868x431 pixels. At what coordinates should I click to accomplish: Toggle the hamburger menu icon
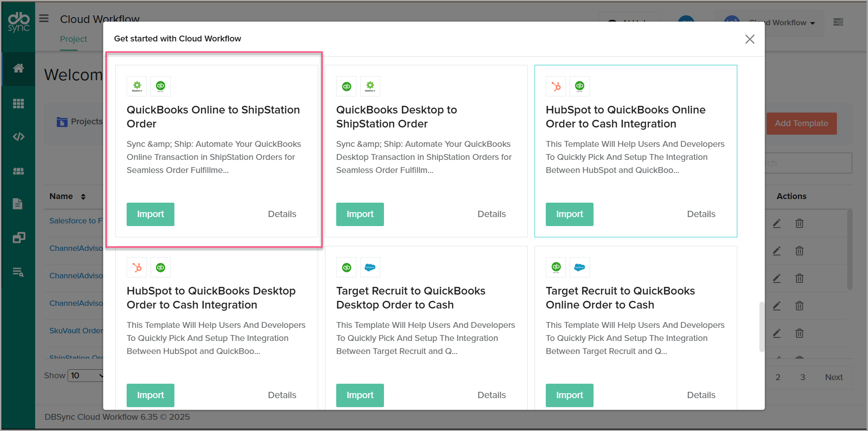44,18
